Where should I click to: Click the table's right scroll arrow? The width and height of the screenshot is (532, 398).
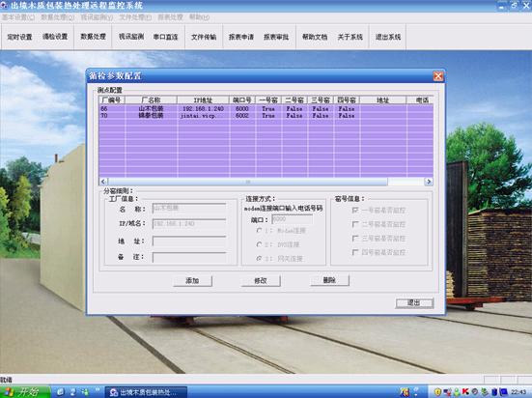428,182
